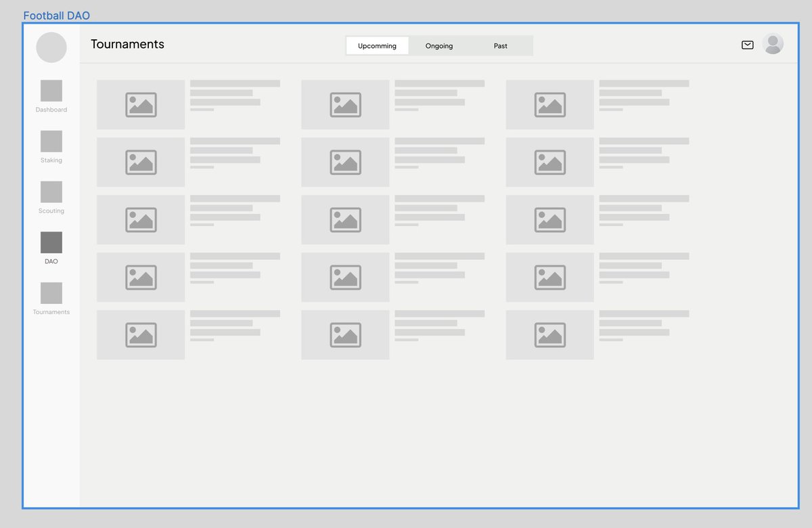Click the Tournaments page heading
The height and width of the screenshot is (528, 812).
[x=128, y=44]
